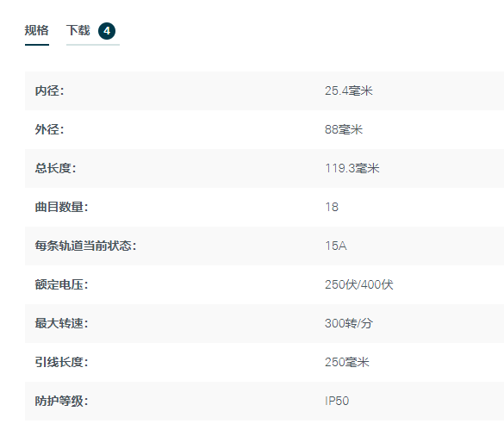Click the value 18 for 曲目数量
This screenshot has width=504, height=430.
pyautogui.click(x=332, y=207)
